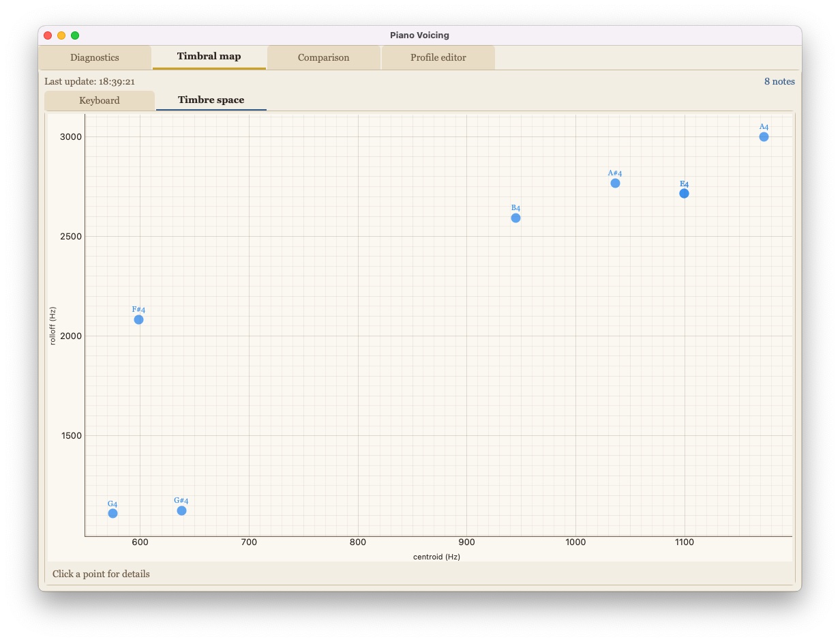Click the red close window button
Screen dimensions: 840x642
coord(48,35)
